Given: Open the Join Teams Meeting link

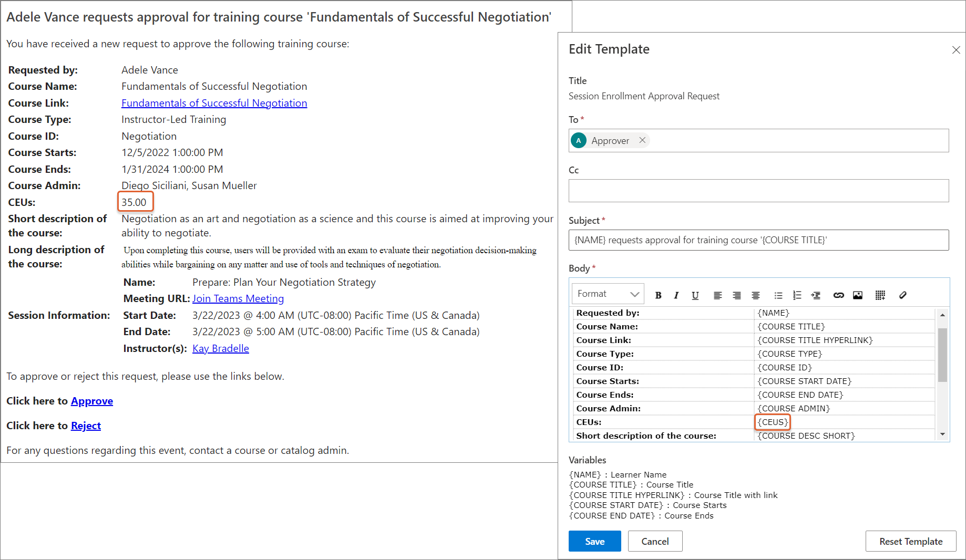Looking at the screenshot, I should [x=238, y=299].
